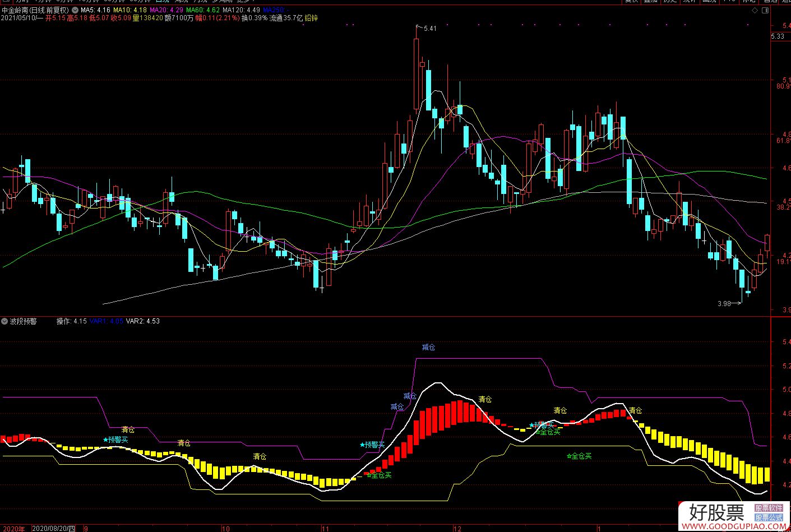Viewport: 791px width, 532px height.
Task: Click the turnover amount 额7100万
Action: point(179,18)
